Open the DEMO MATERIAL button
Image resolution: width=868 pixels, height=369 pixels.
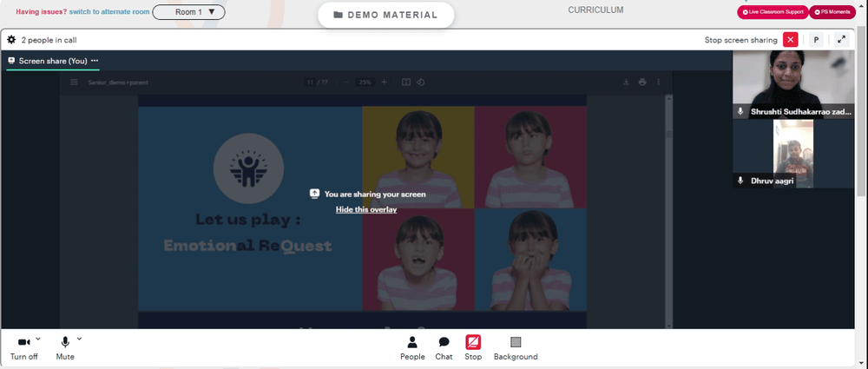click(386, 15)
